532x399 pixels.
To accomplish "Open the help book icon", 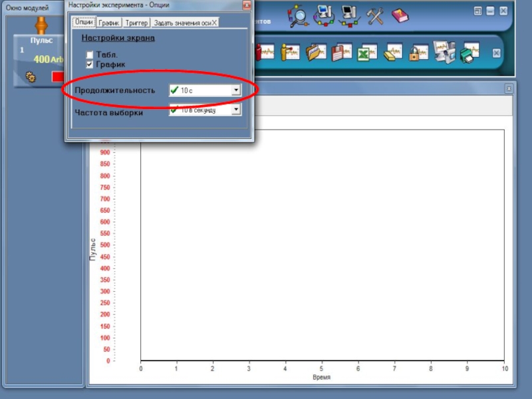I will tap(400, 16).
